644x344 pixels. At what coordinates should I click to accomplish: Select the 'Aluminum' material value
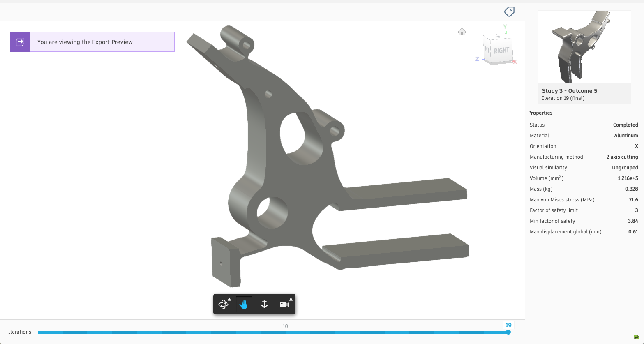(x=626, y=136)
